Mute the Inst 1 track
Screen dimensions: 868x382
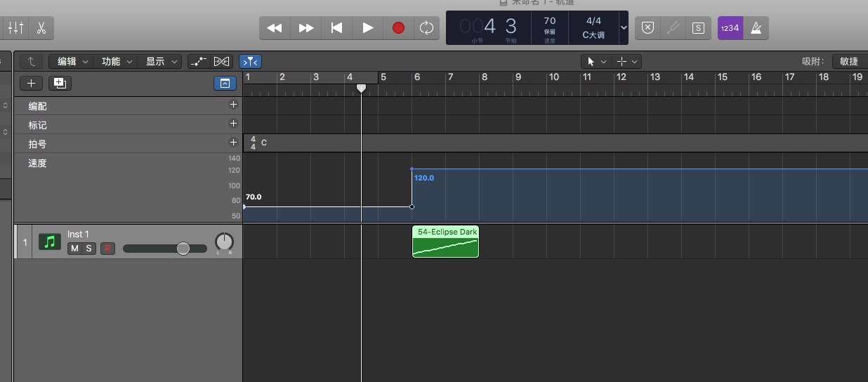point(74,249)
